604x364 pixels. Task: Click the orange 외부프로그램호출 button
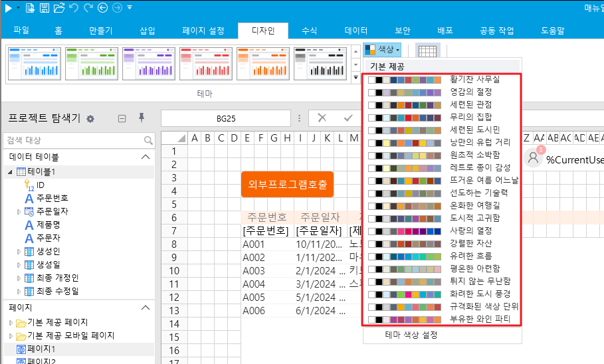click(x=286, y=184)
